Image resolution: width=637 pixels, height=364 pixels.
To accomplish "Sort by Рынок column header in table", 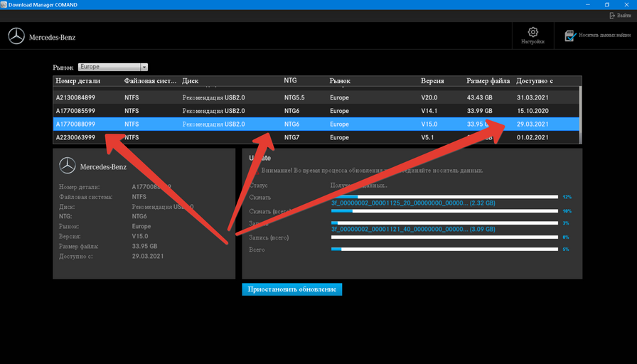I will point(340,81).
